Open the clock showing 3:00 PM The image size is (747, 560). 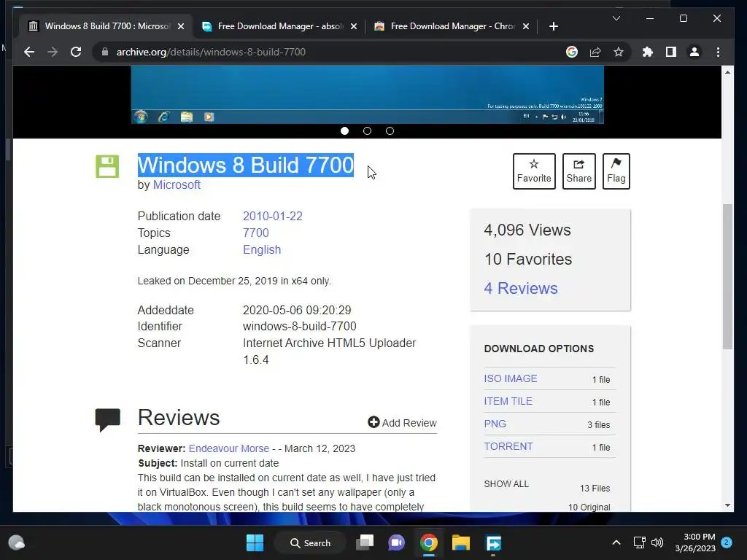pos(695,542)
